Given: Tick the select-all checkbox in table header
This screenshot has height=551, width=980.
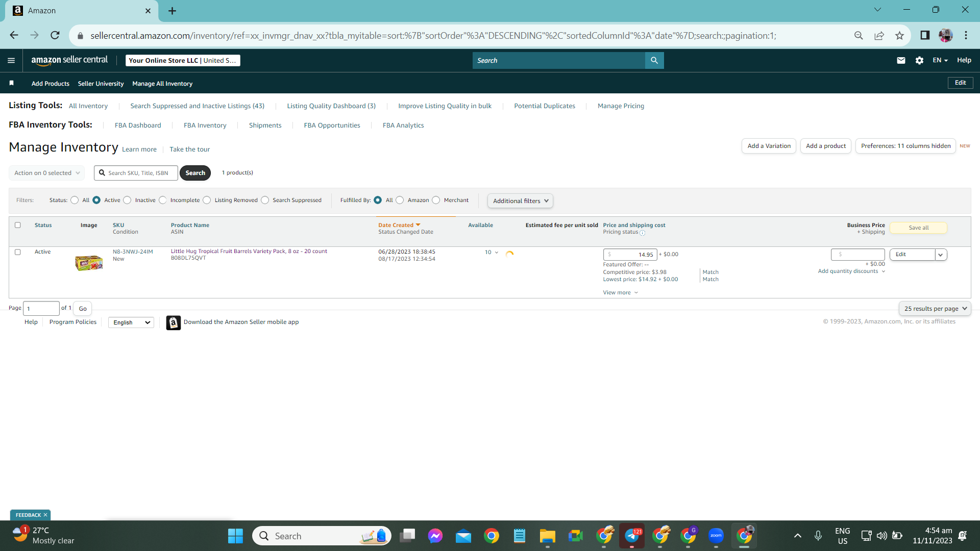Looking at the screenshot, I should point(18,225).
